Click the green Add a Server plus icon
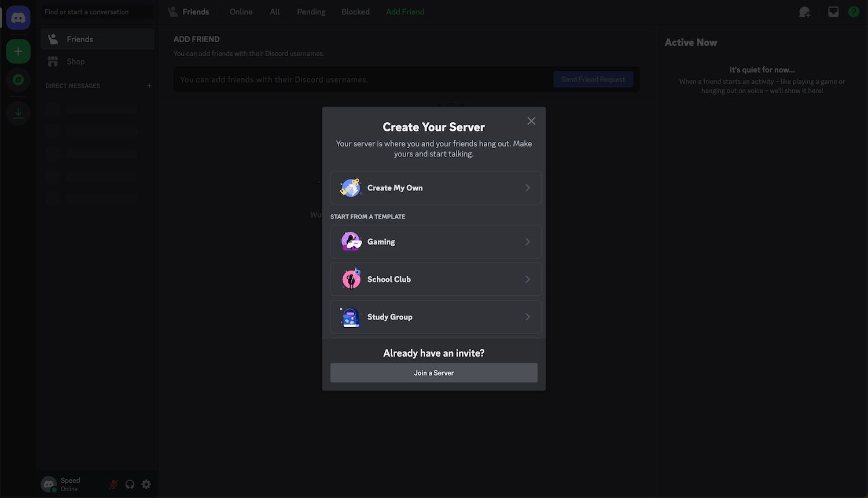Viewport: 868px width, 498px height. 19,52
